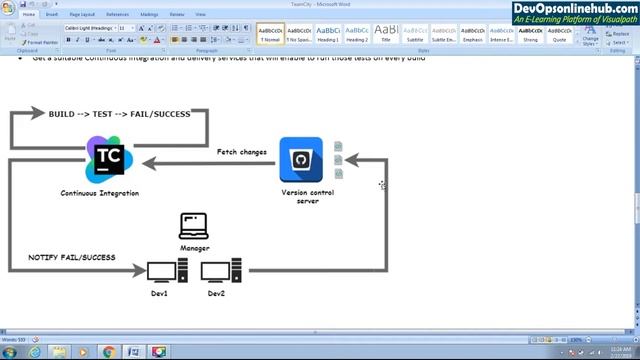Image resolution: width=640 pixels, height=360 pixels.
Task: Open the Select dropdown in Editing
Action: (x=618, y=42)
